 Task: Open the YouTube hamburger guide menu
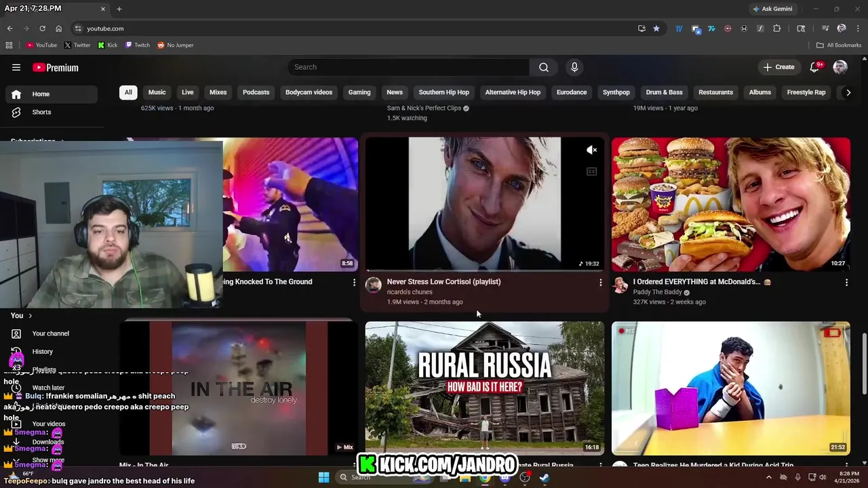[x=16, y=67]
